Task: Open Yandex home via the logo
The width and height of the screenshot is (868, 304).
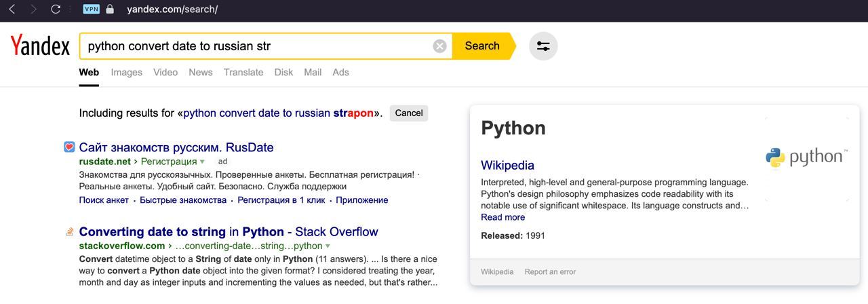Action: click(40, 45)
